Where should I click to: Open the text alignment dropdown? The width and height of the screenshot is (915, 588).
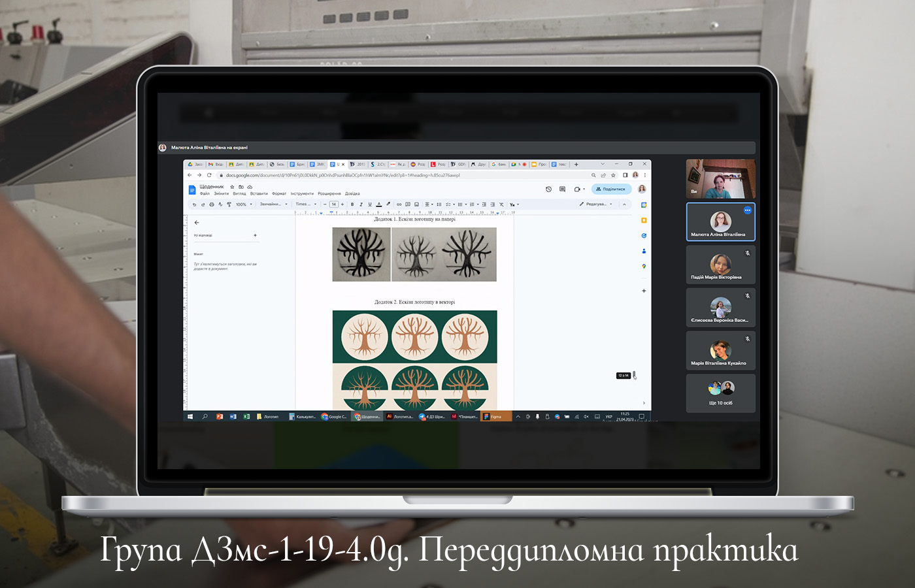coord(429,204)
